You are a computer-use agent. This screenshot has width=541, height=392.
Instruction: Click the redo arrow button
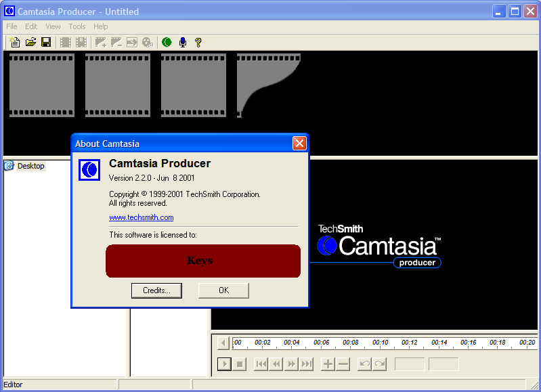click(380, 364)
